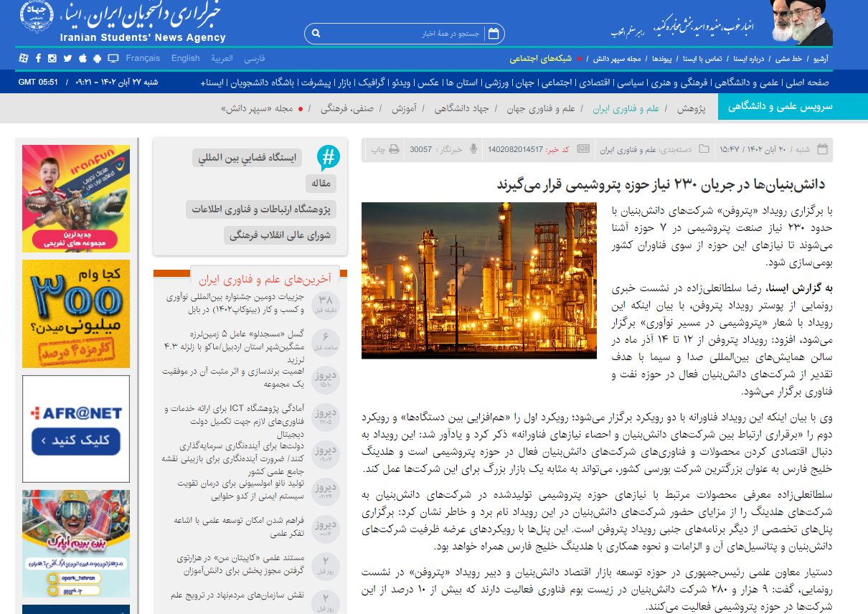Select the پژوهش sub-section tab
868x614 pixels.
[692, 108]
